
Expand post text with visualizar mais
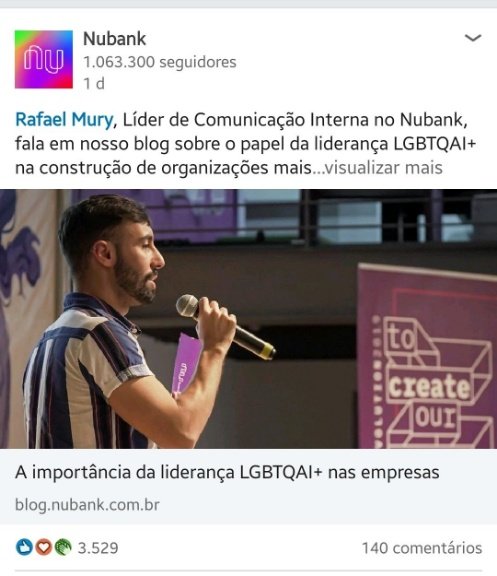(x=384, y=168)
